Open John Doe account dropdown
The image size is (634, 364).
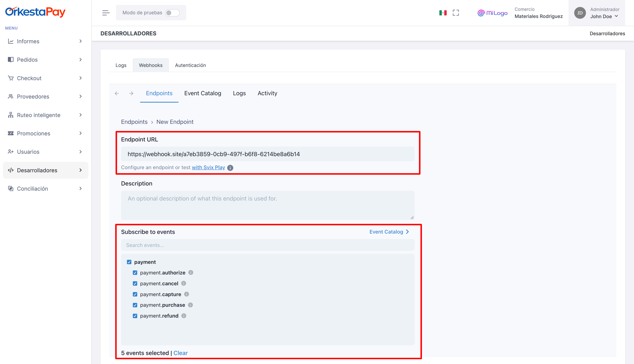pos(604,17)
